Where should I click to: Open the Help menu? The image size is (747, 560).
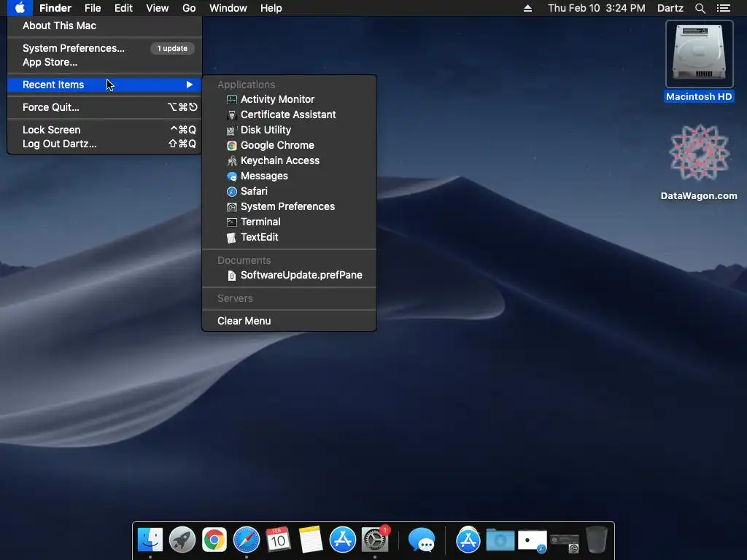pos(271,8)
